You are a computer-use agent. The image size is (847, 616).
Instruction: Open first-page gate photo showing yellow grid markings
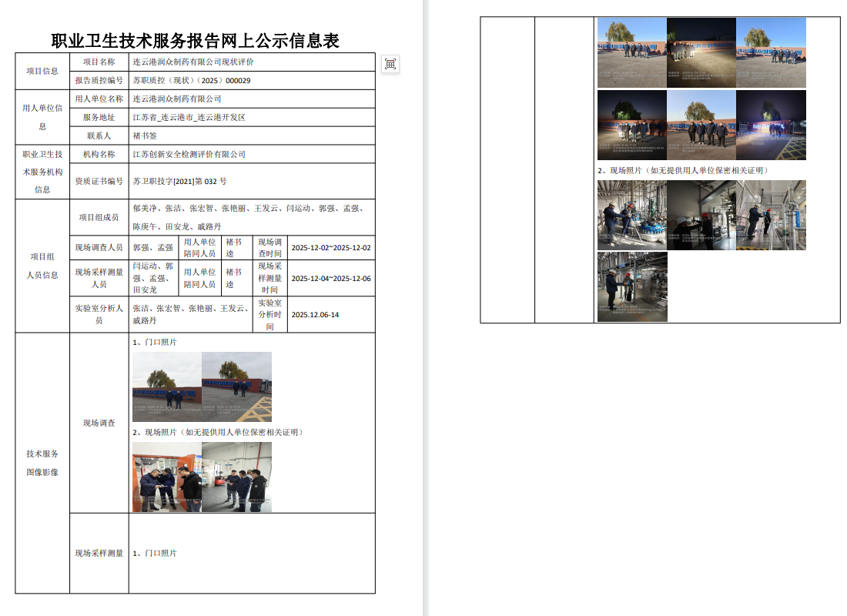pos(236,387)
